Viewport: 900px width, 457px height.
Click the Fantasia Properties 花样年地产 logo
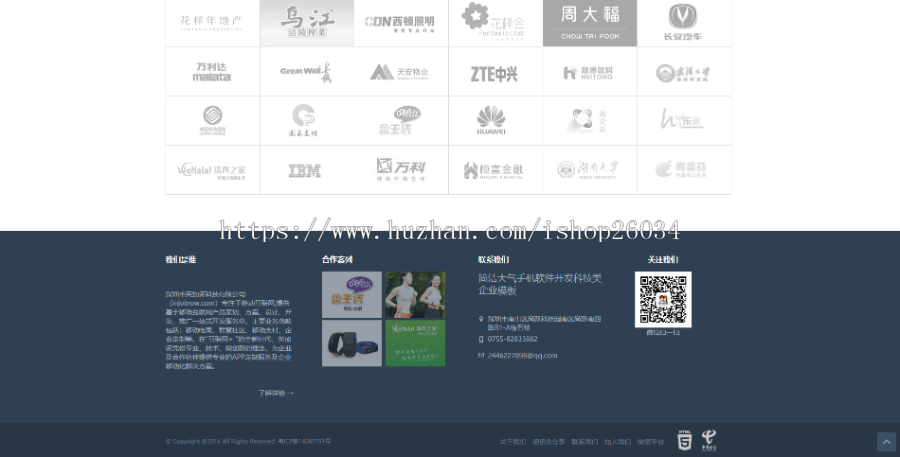pos(212,23)
